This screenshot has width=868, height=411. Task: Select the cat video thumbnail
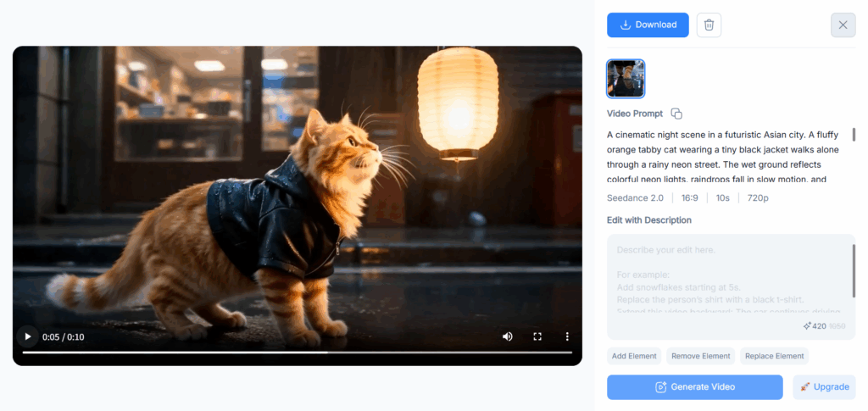(x=626, y=79)
